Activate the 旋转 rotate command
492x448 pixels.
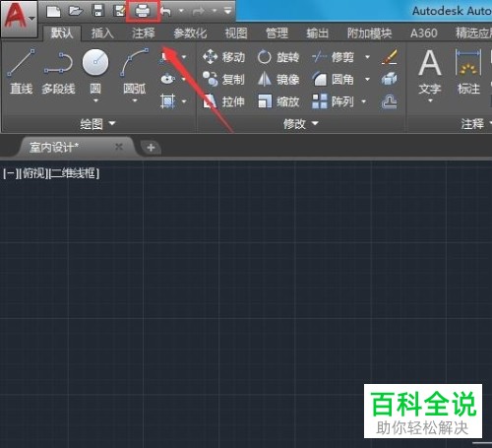click(x=278, y=57)
